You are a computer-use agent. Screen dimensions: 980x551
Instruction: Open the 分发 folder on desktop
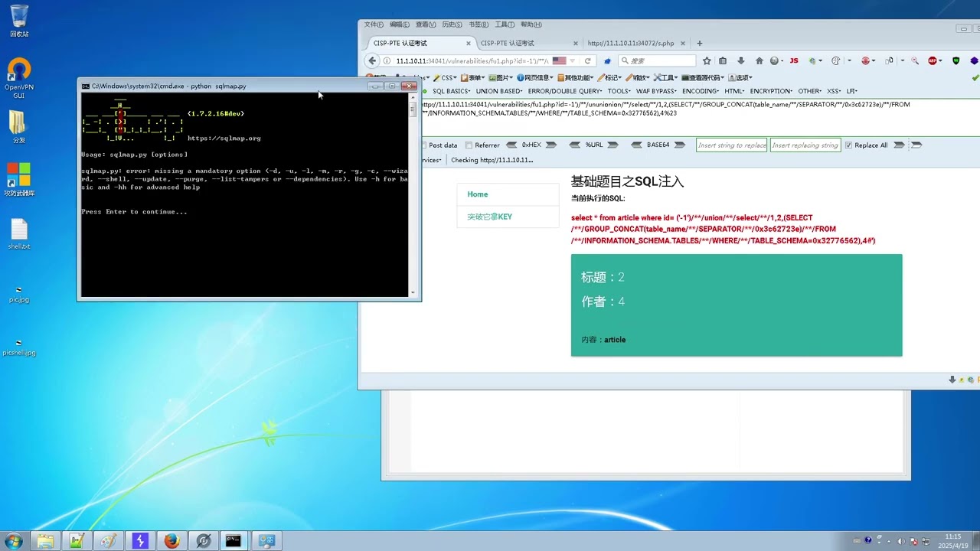(x=19, y=127)
